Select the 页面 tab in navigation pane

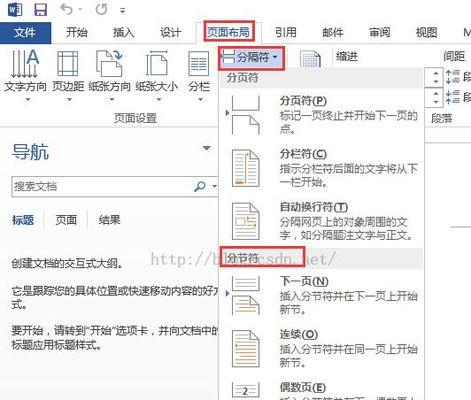pos(66,220)
